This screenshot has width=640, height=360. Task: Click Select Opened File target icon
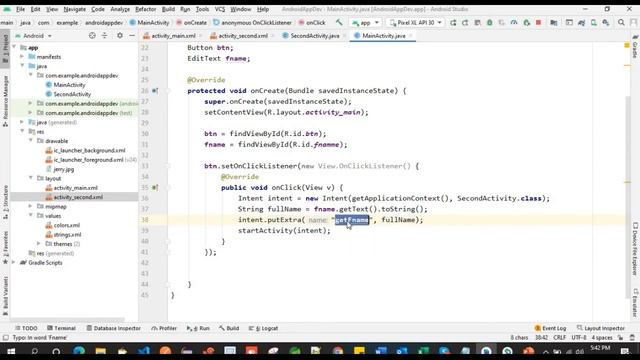(92, 36)
